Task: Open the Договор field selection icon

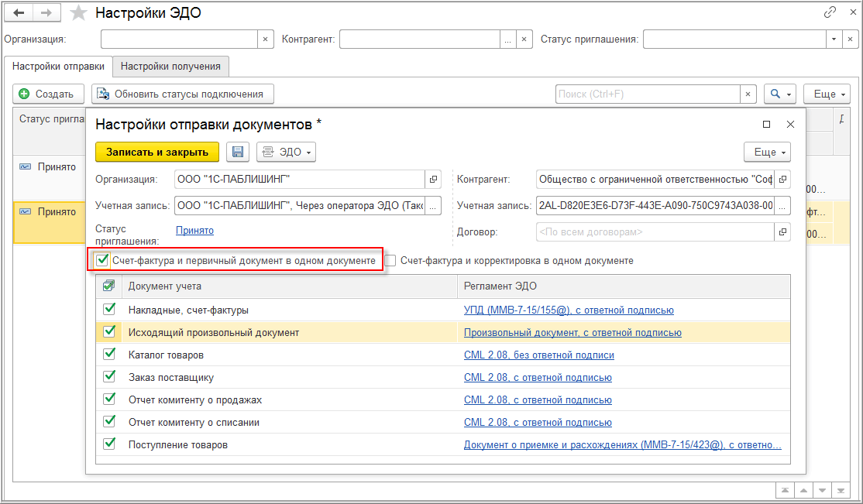Action: click(x=782, y=231)
